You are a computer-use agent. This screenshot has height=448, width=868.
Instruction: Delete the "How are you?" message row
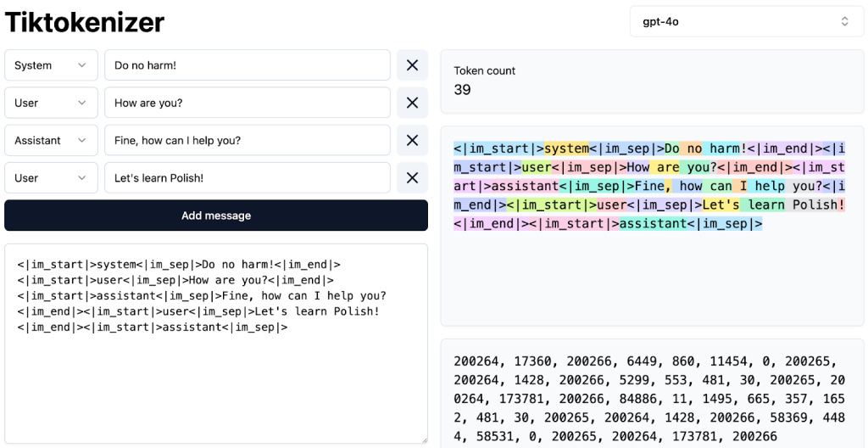pos(412,103)
